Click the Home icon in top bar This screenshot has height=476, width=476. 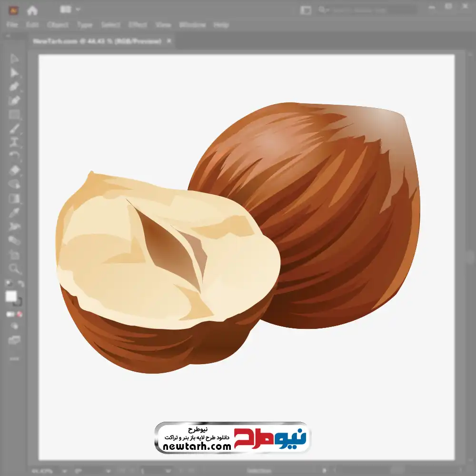click(x=32, y=10)
